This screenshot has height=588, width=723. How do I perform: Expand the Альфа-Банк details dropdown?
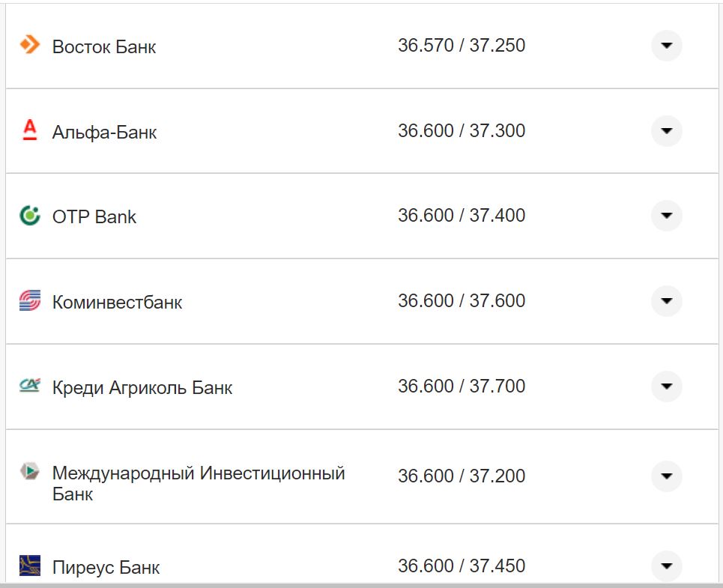click(666, 132)
